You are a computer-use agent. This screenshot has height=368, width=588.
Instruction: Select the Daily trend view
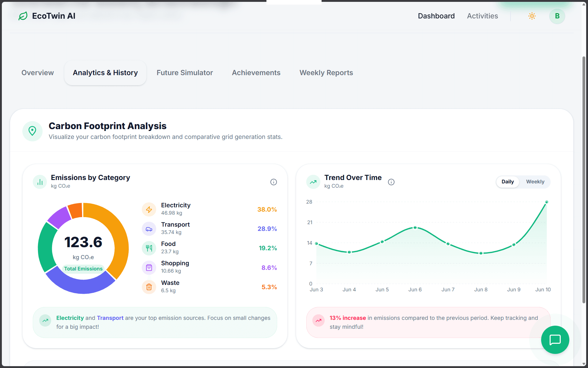tap(507, 182)
